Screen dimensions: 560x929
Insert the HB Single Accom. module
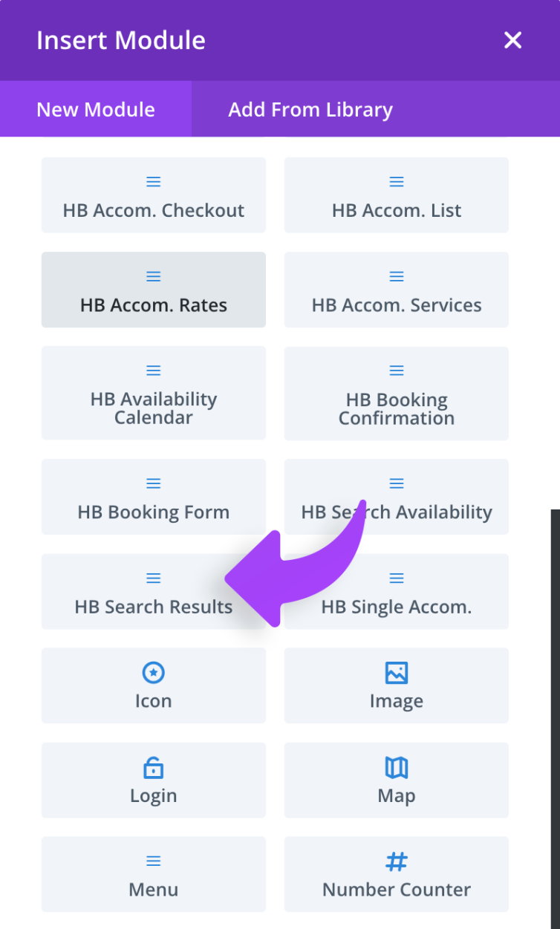coord(396,592)
